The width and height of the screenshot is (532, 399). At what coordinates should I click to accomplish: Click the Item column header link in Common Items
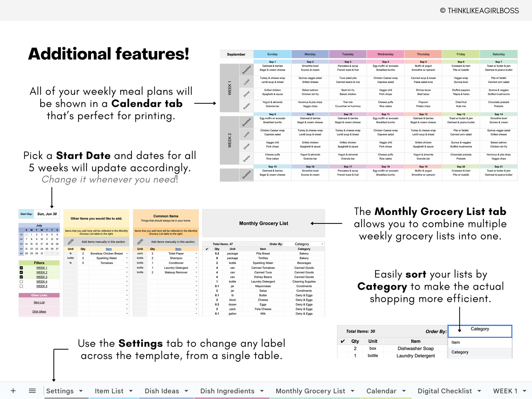pyautogui.click(x=178, y=249)
